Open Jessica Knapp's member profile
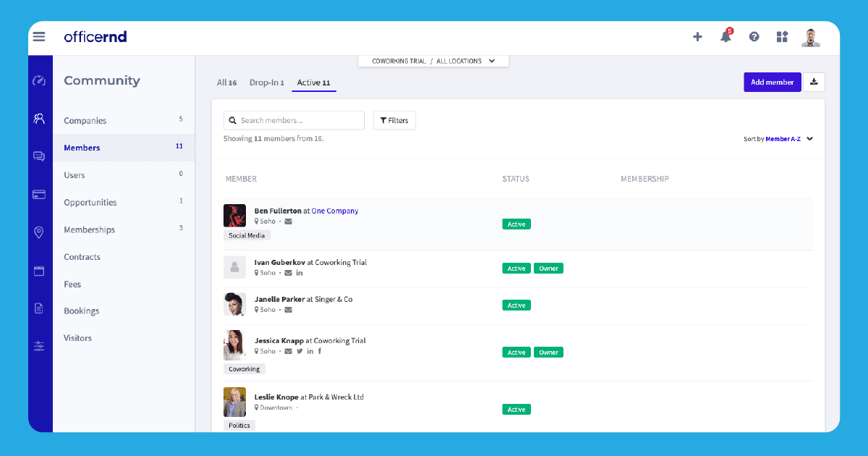The image size is (868, 456). [x=278, y=341]
